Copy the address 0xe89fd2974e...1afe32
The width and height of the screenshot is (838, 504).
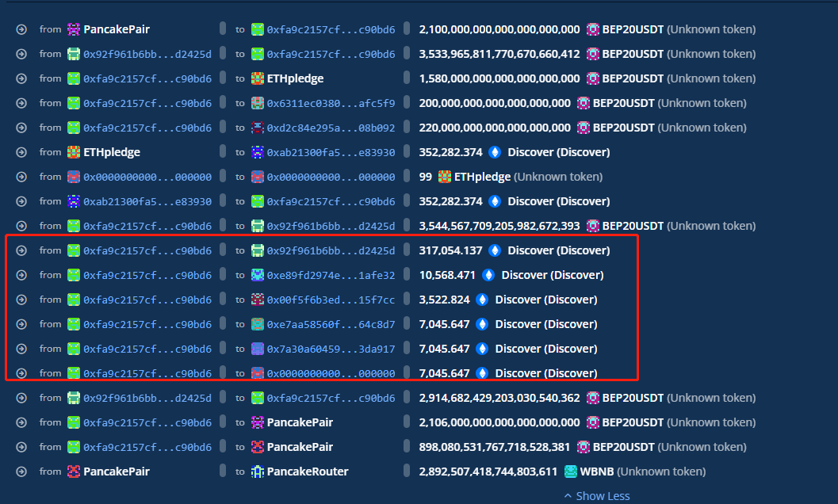click(x=407, y=275)
